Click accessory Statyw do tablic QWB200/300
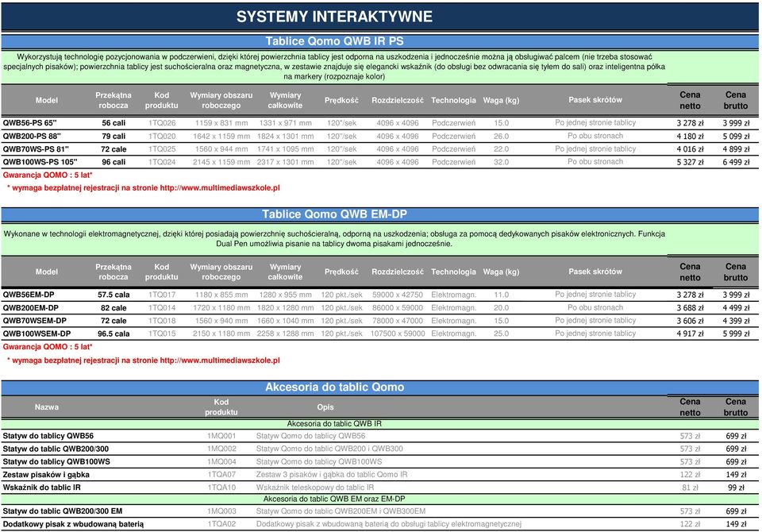The width and height of the screenshot is (762, 532). (56, 449)
